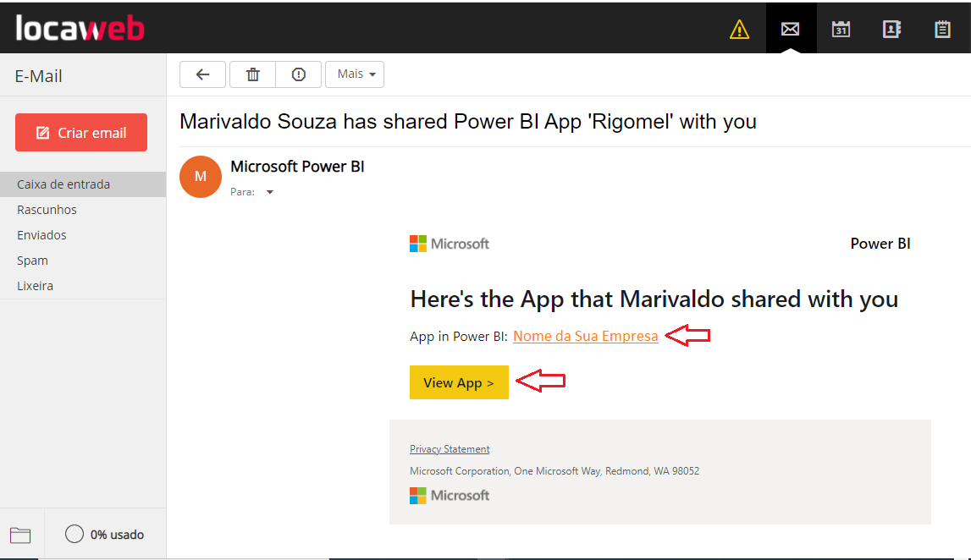Click the Microsoft logo in email footer

[x=450, y=496]
